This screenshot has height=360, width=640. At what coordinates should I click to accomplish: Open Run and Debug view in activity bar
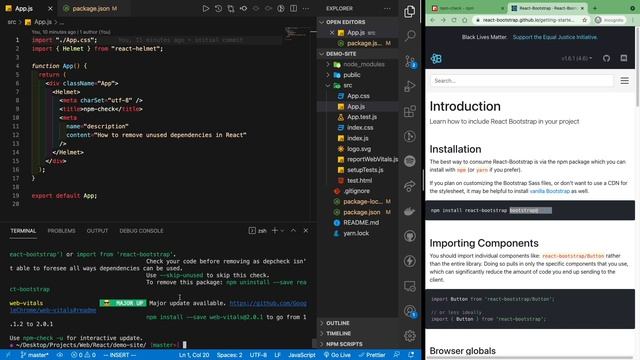pyautogui.click(x=410, y=86)
